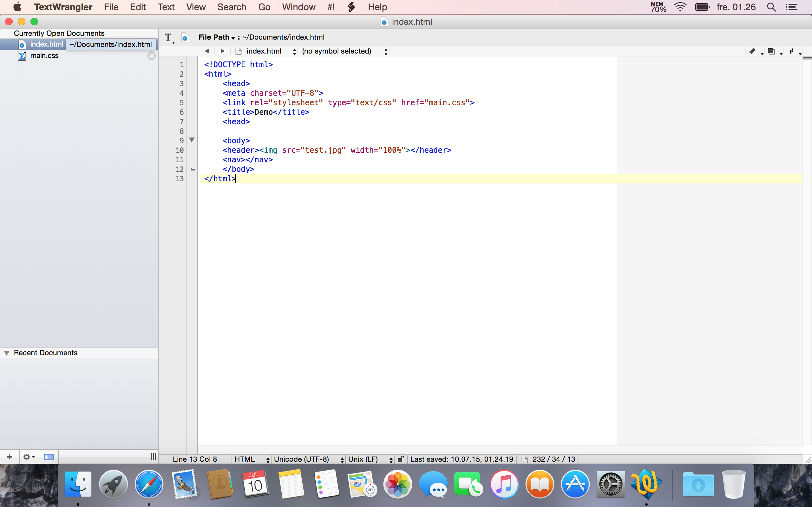Open the symbol selector popup

tap(344, 51)
